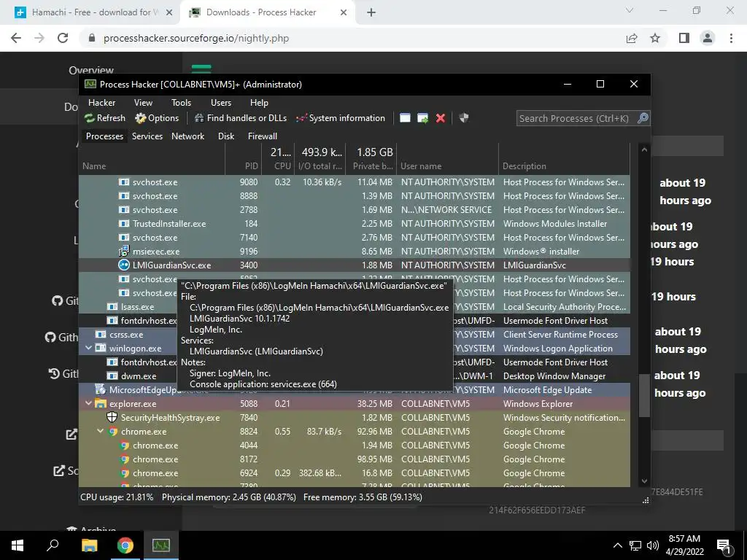747x560 pixels.
Task: Sort by User name column header
Action: 447,159
